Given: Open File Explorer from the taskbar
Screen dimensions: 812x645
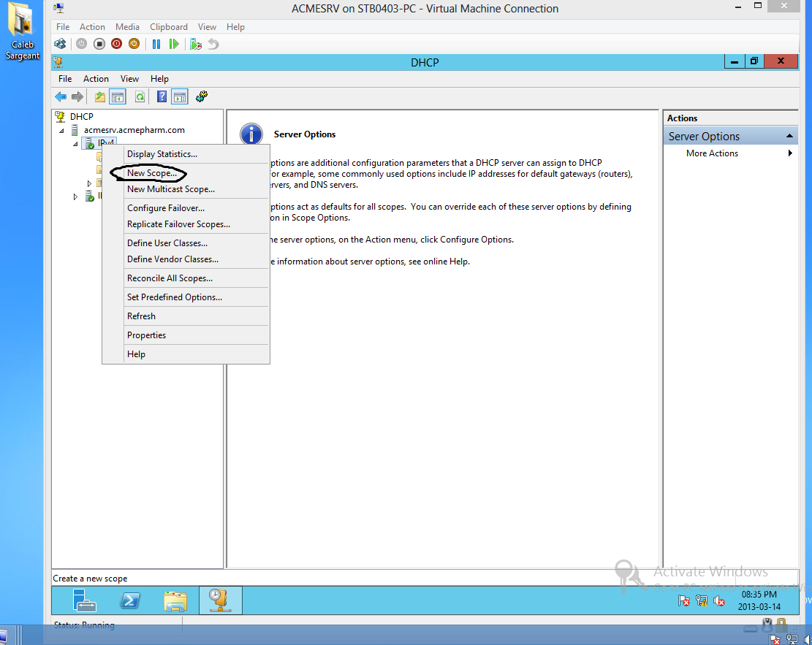Looking at the screenshot, I should 175,600.
